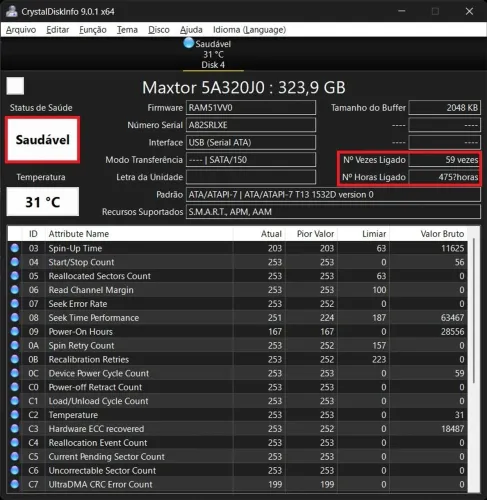Click the status orb for Uncorrectable Sector Count
The height and width of the screenshot is (500, 487).
[15, 470]
